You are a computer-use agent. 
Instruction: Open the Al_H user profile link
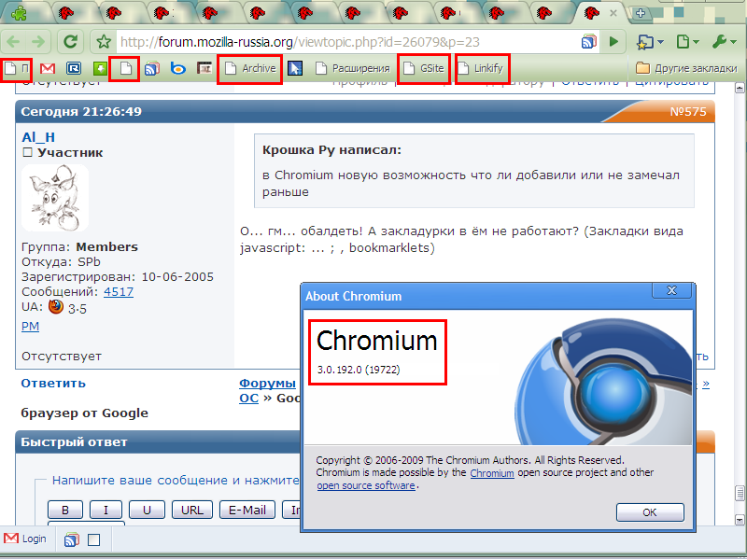(38, 137)
